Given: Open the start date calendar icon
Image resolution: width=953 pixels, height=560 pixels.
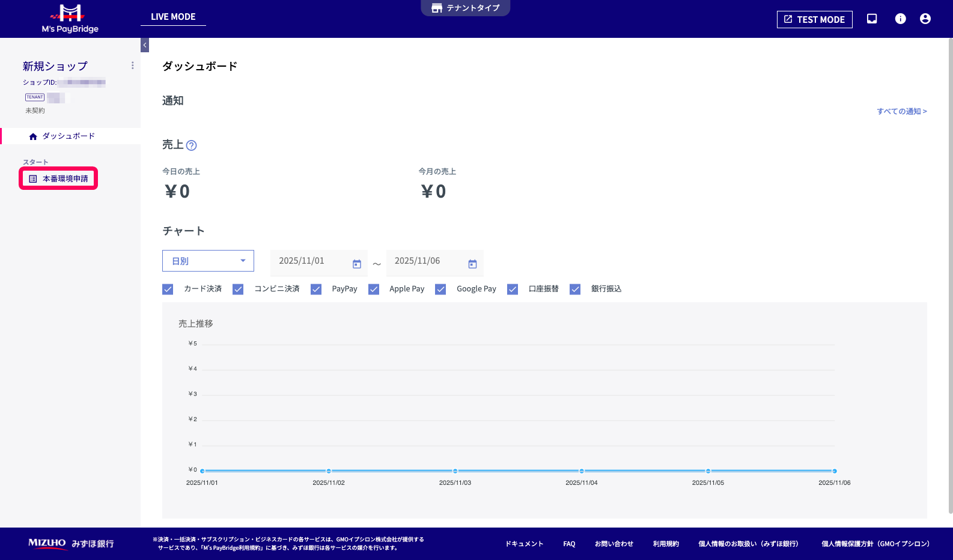Looking at the screenshot, I should [x=357, y=264].
